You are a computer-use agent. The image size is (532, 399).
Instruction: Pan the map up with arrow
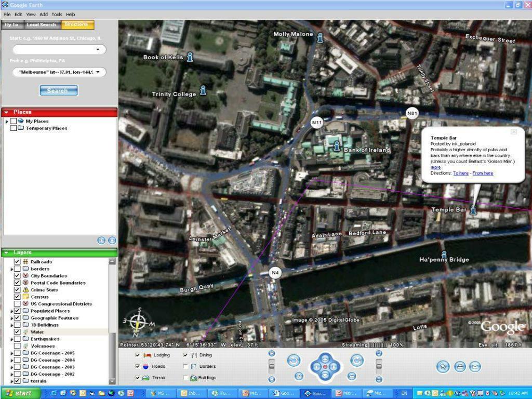point(325,358)
